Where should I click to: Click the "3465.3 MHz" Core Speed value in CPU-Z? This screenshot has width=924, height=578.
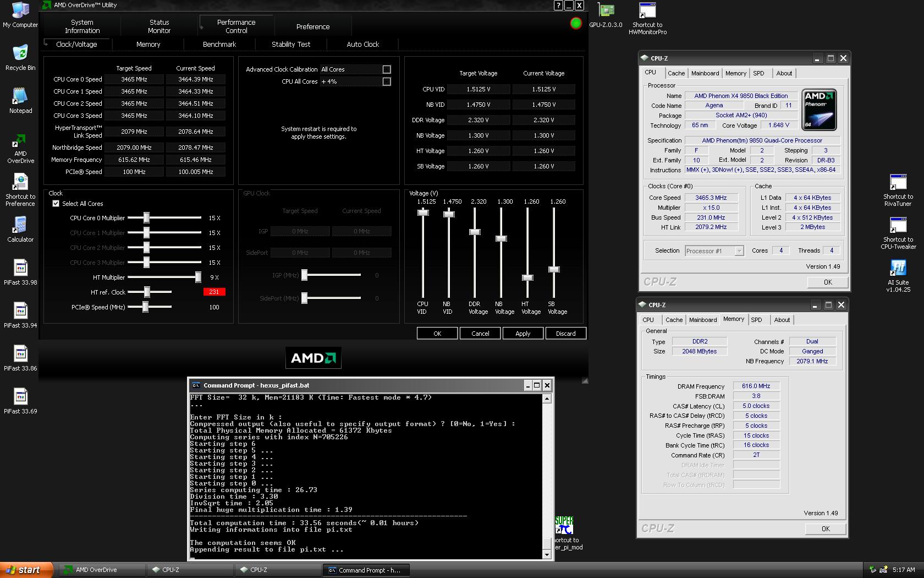[711, 198]
